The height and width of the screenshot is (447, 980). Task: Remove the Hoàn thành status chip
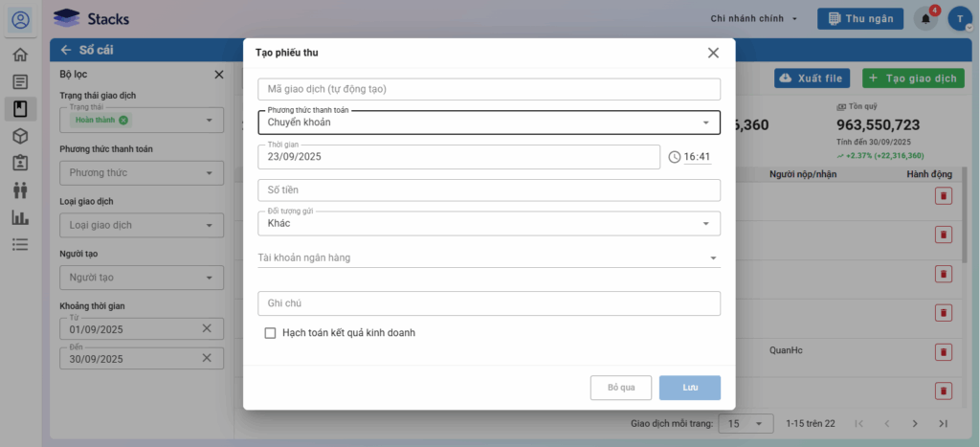coord(123,120)
